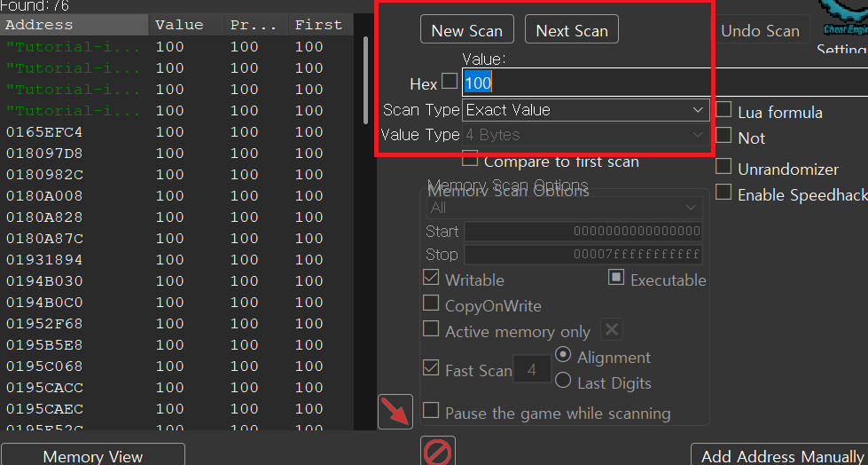
Task: Click the red arrow to add selected addresses
Action: tap(395, 411)
